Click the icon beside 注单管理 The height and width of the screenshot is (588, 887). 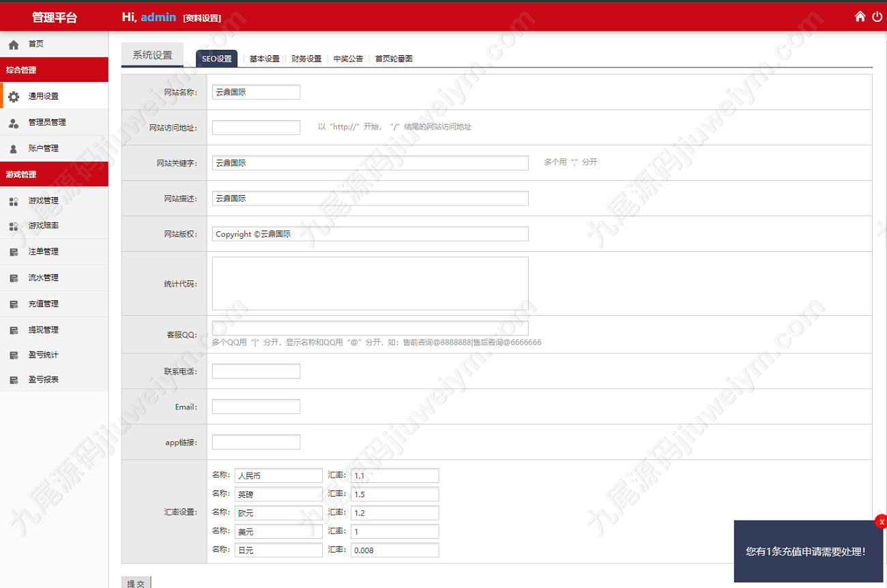point(14,252)
